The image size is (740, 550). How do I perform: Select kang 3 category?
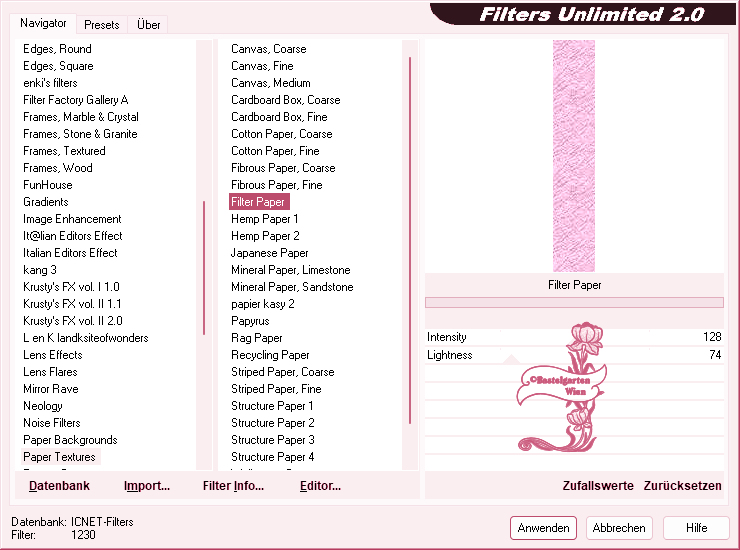click(40, 270)
